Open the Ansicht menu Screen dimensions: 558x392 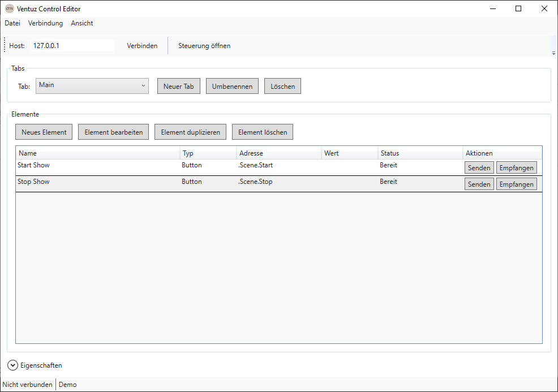coord(82,23)
